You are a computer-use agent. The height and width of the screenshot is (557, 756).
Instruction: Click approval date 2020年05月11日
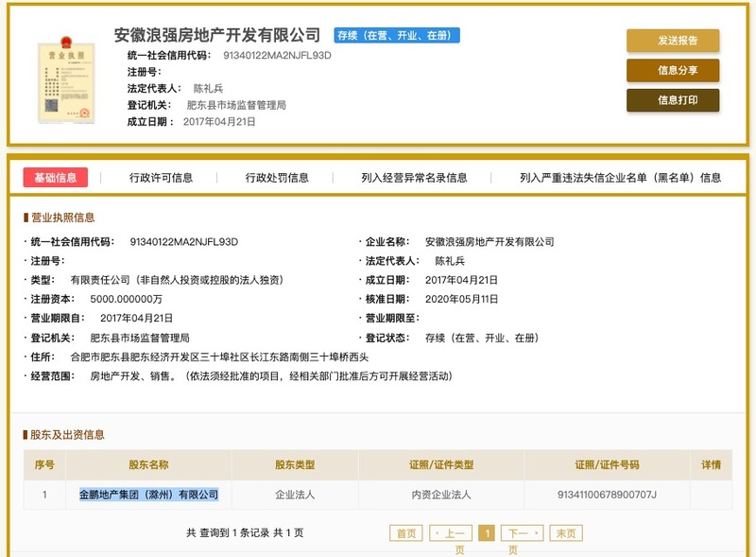(x=461, y=299)
